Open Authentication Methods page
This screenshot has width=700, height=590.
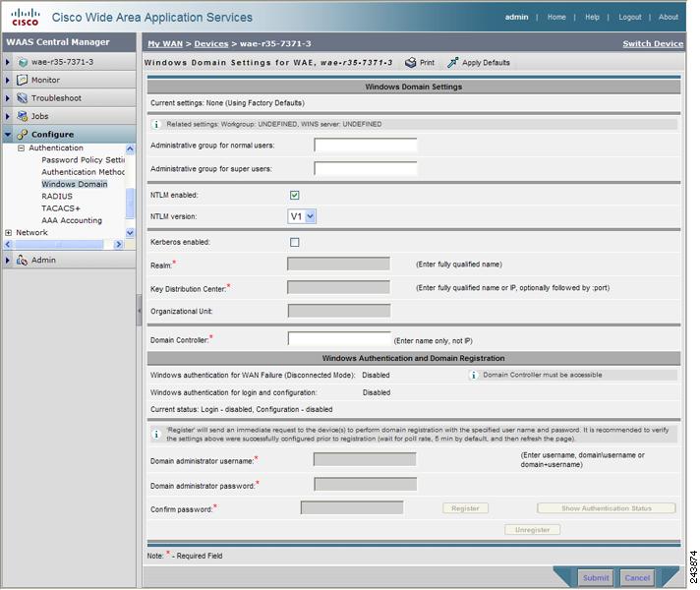(x=83, y=172)
